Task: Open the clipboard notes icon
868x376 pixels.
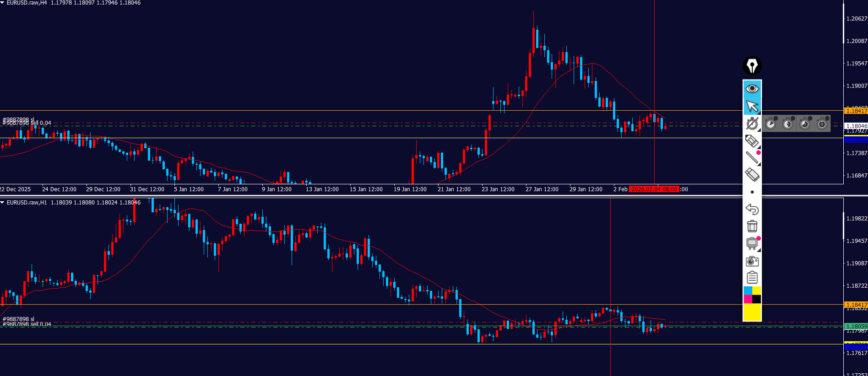Action: [x=752, y=278]
